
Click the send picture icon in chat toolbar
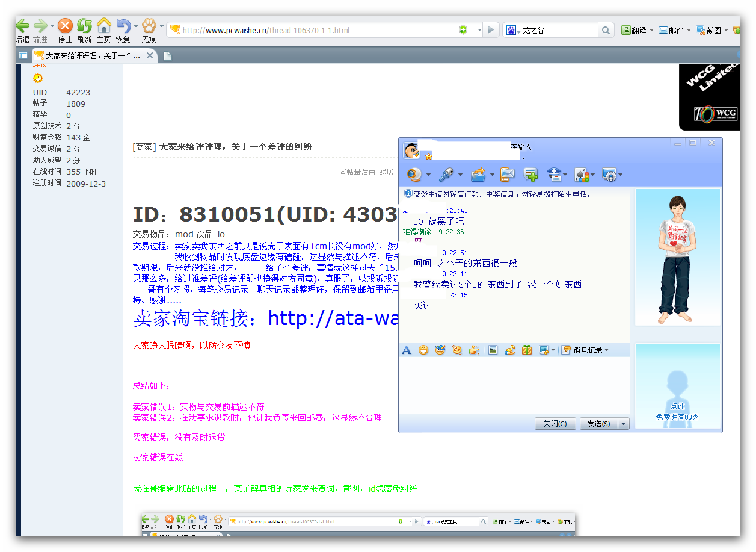[x=493, y=350]
